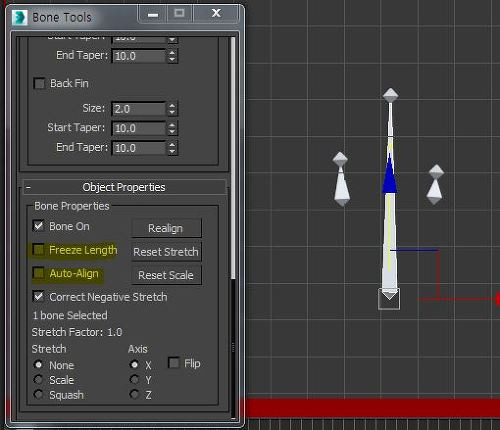Image resolution: width=500 pixels, height=430 pixels.
Task: Click the Reset Stretch button
Action: 166,252
